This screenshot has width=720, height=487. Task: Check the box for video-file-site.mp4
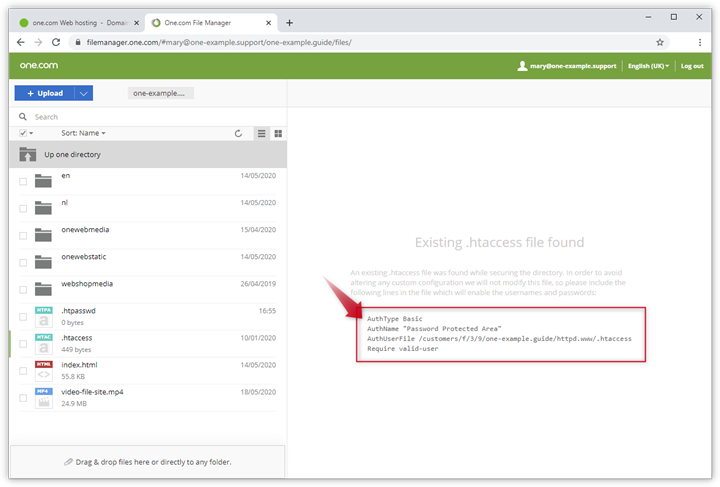[23, 398]
